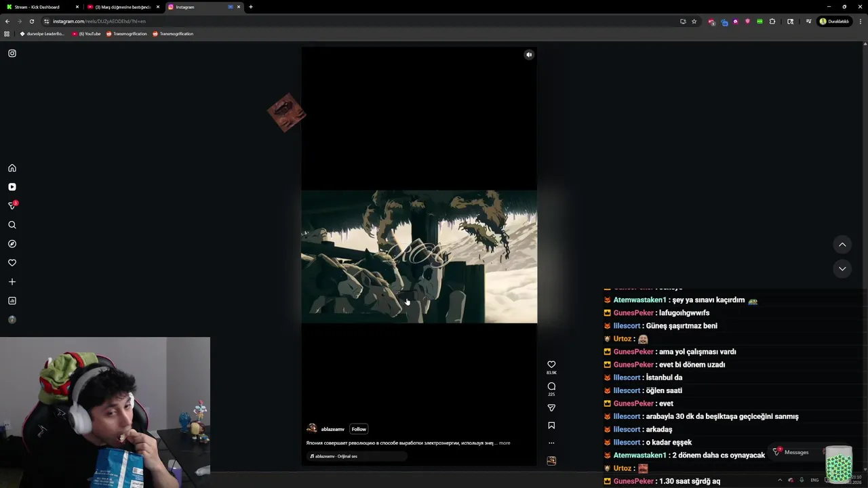Open Explore compass icon in sidebar
868x488 pixels.
coord(12,244)
